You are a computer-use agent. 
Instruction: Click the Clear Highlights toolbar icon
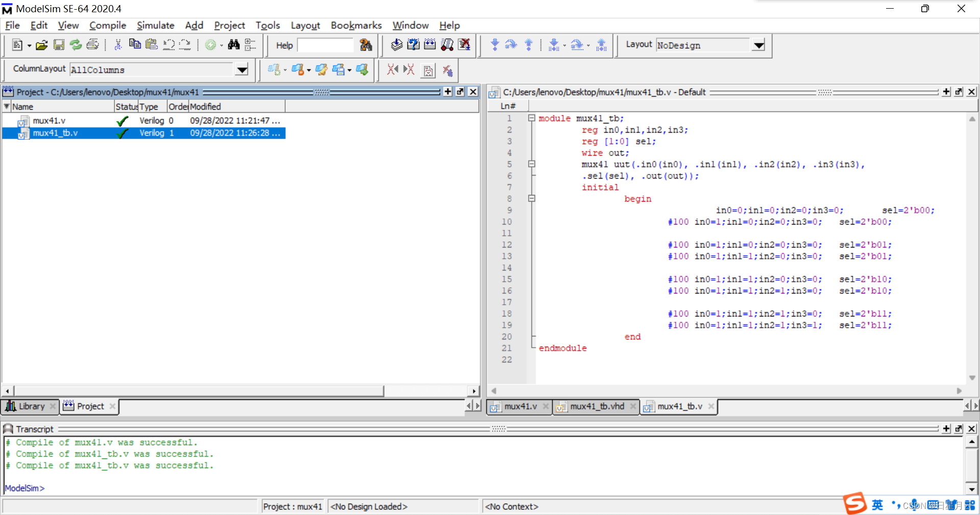click(447, 70)
